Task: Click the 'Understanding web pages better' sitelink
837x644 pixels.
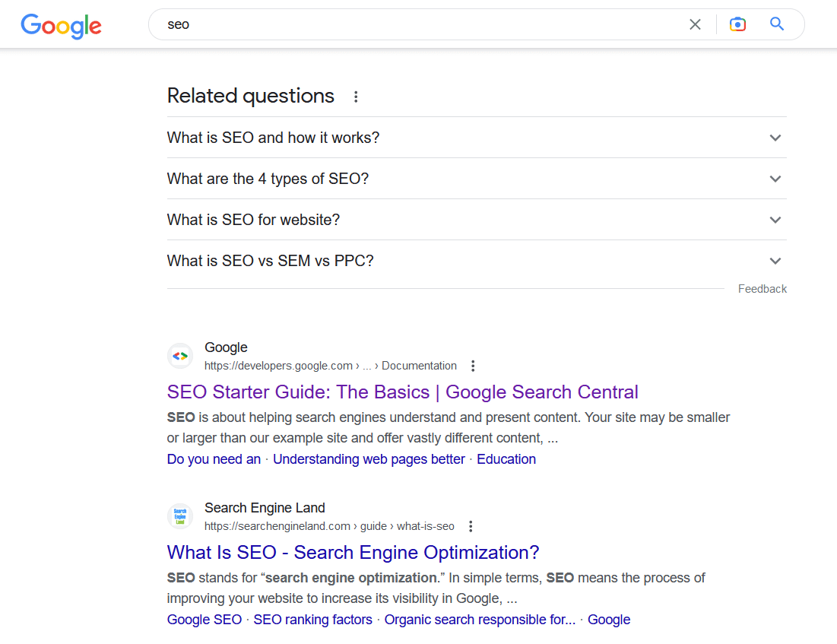Action: click(x=369, y=459)
